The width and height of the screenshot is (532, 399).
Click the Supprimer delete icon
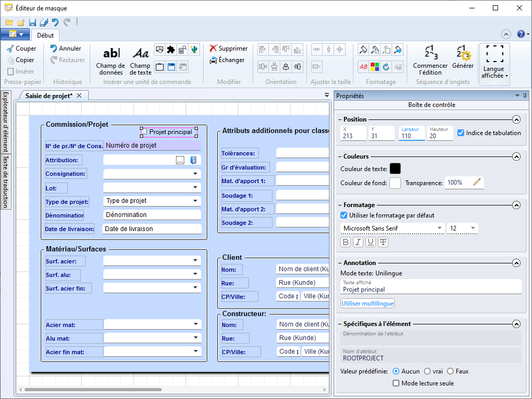(x=213, y=49)
